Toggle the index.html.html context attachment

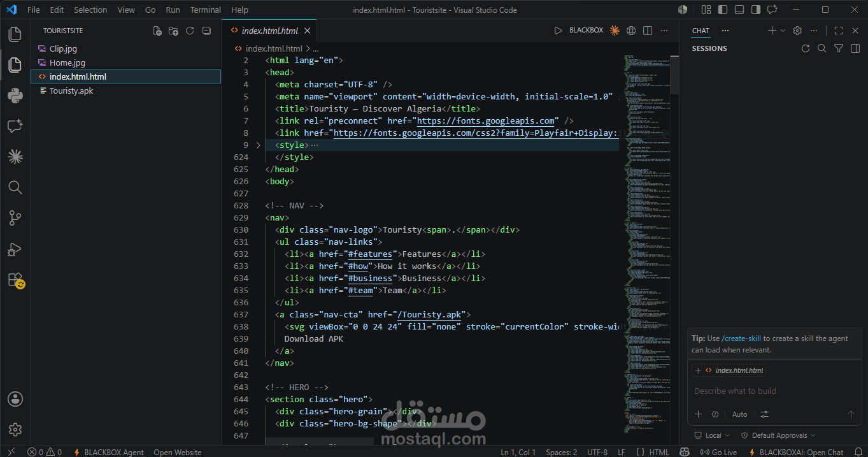729,370
